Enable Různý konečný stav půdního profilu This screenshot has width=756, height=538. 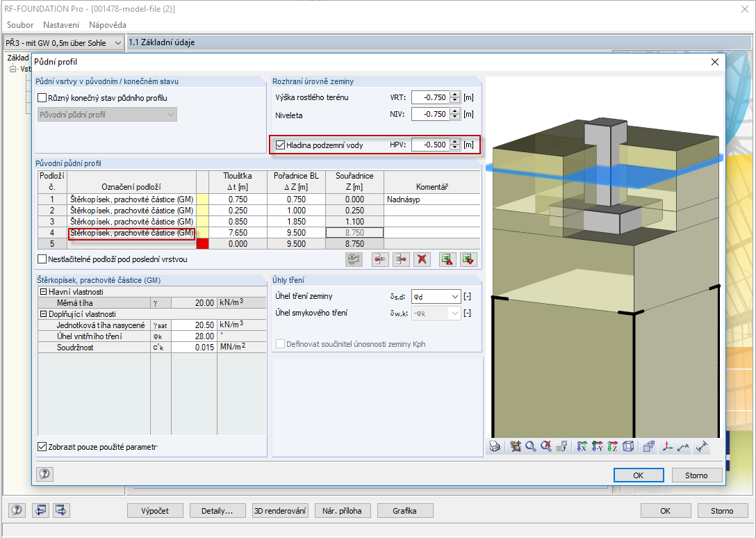click(42, 98)
